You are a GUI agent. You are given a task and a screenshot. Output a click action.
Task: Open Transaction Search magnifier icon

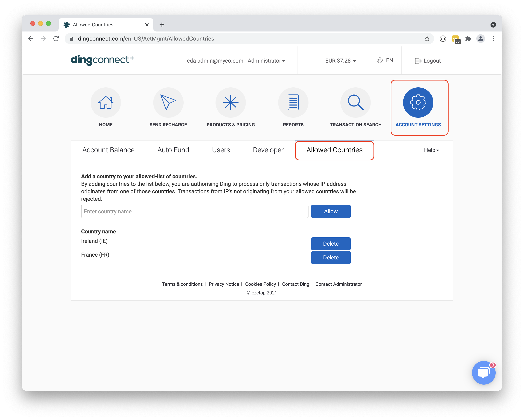coord(355,103)
